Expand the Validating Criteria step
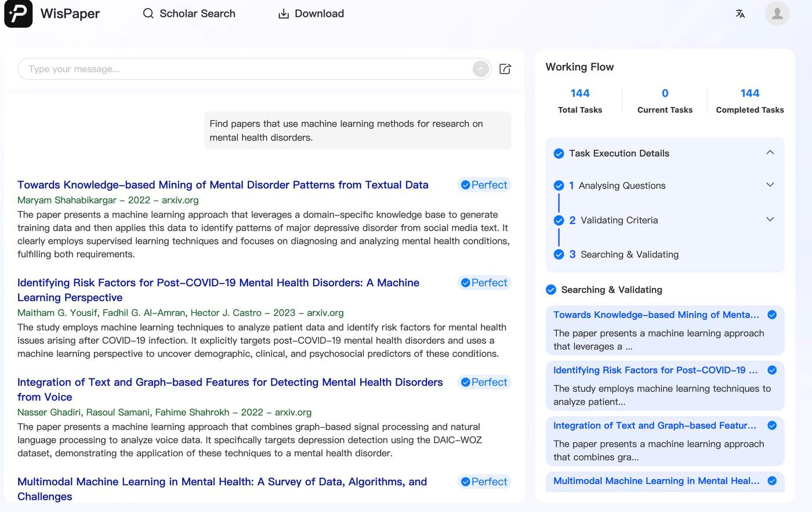The image size is (812, 512). point(770,219)
